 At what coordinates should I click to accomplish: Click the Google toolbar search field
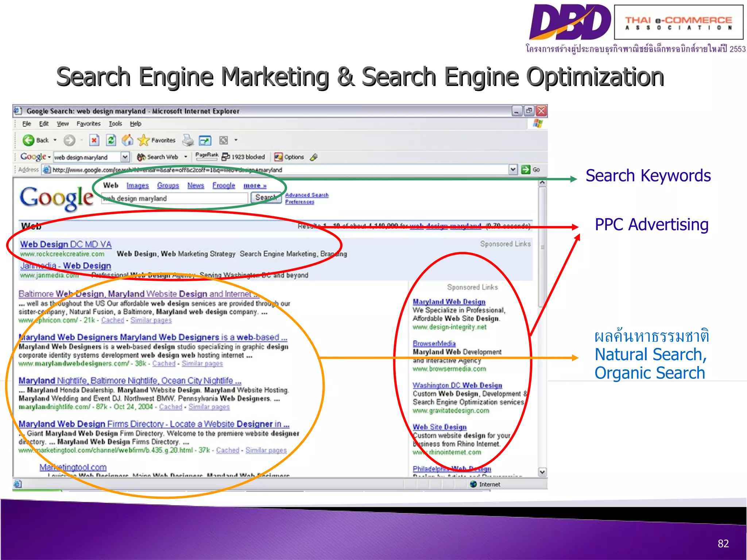(87, 157)
